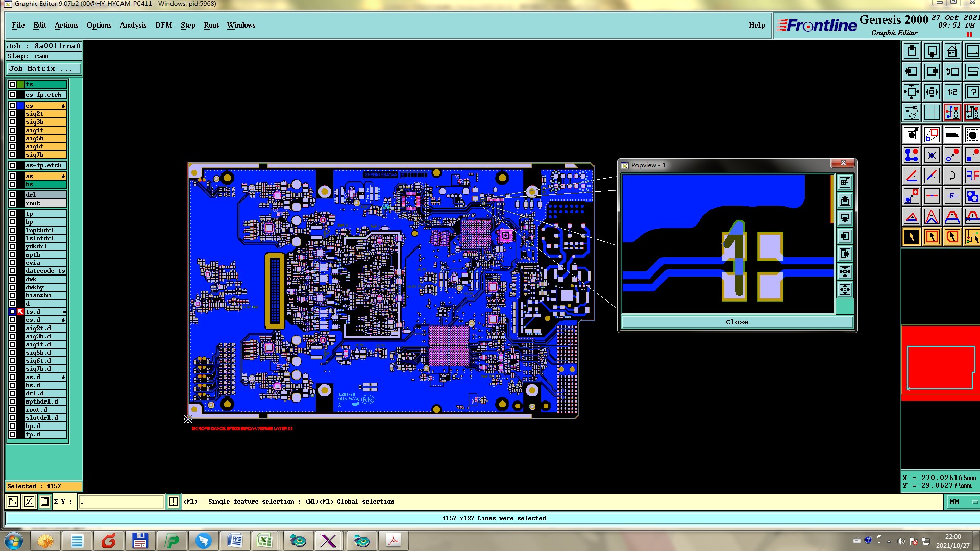Image resolution: width=980 pixels, height=551 pixels.
Task: Open the MM units dropdown
Action: (x=963, y=502)
